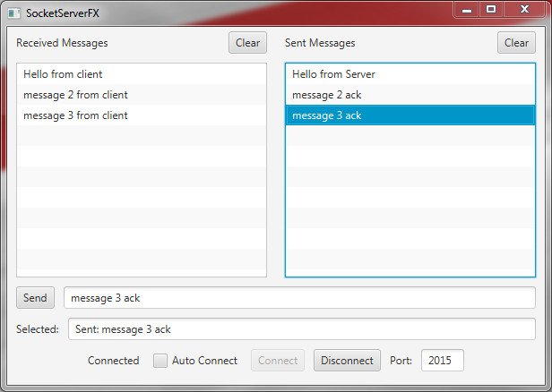Click the Disconnect button
This screenshot has width=552, height=392.
(347, 361)
